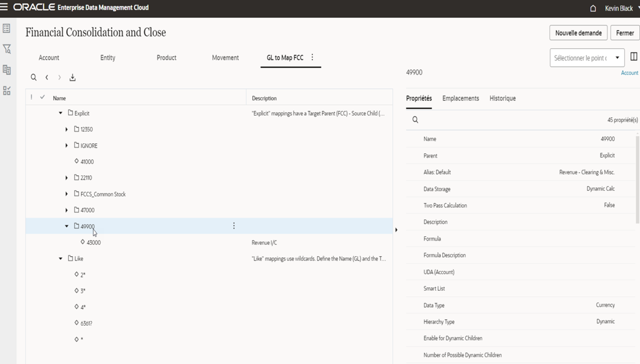This screenshot has height=364, width=640.
Task: Open the hamburger navigation menu
Action: (x=4, y=7)
